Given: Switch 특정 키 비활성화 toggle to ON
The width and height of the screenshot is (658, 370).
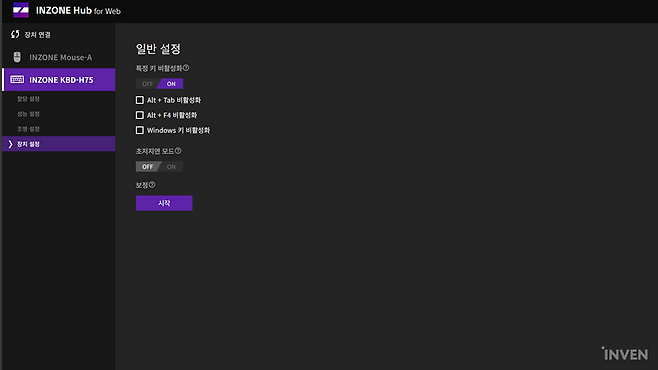Looking at the screenshot, I should (171, 84).
